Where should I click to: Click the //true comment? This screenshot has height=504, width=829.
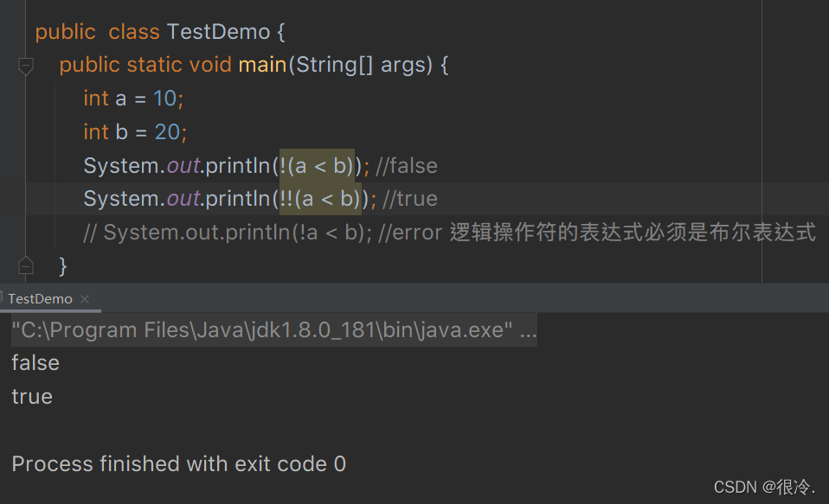410,199
